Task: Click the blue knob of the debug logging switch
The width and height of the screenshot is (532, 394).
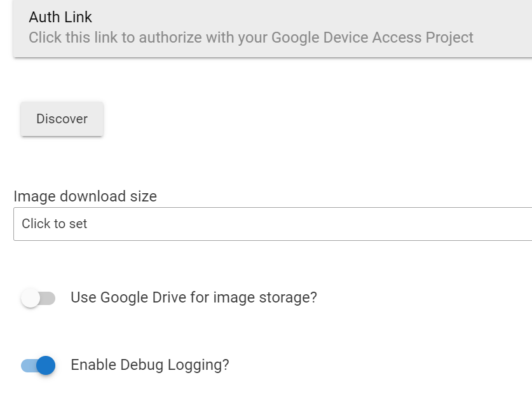Action: click(46, 365)
